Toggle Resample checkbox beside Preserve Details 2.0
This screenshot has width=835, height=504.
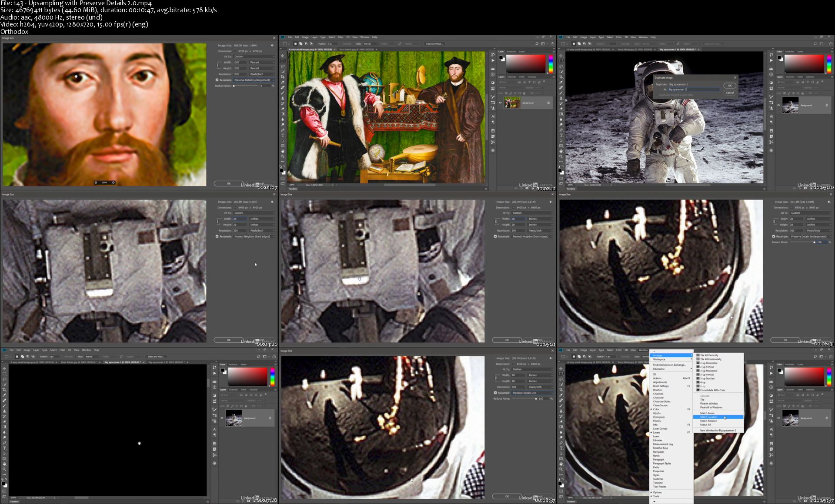pos(495,393)
